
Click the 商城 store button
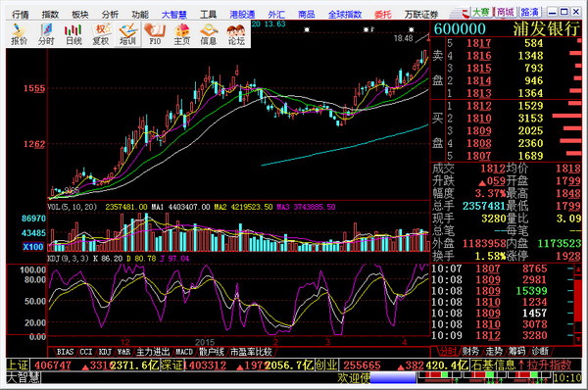[x=505, y=13]
